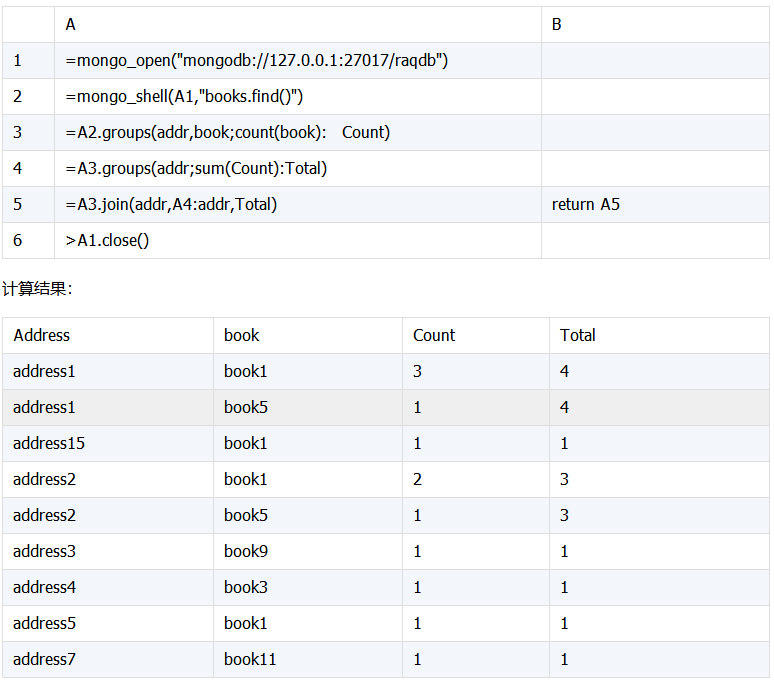Click the A3.join formula cell
Image resolution: width=774 pixels, height=681 pixels.
(172, 205)
